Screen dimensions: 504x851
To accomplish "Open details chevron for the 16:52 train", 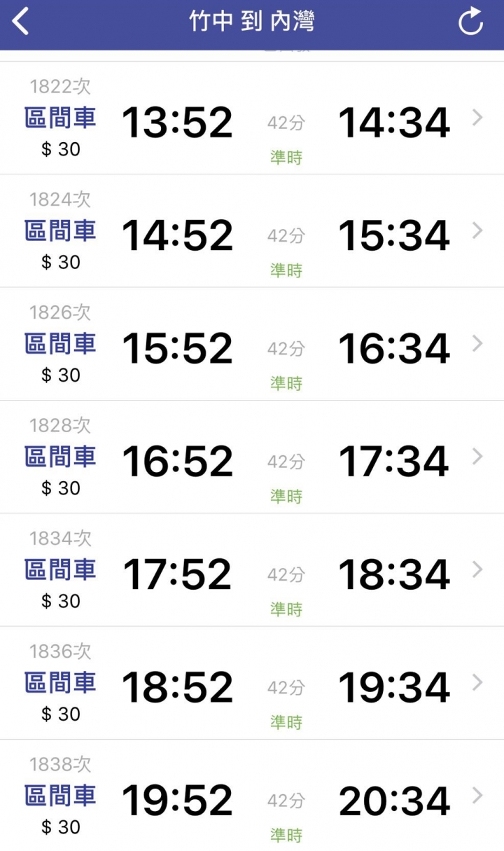I will pos(477,457).
